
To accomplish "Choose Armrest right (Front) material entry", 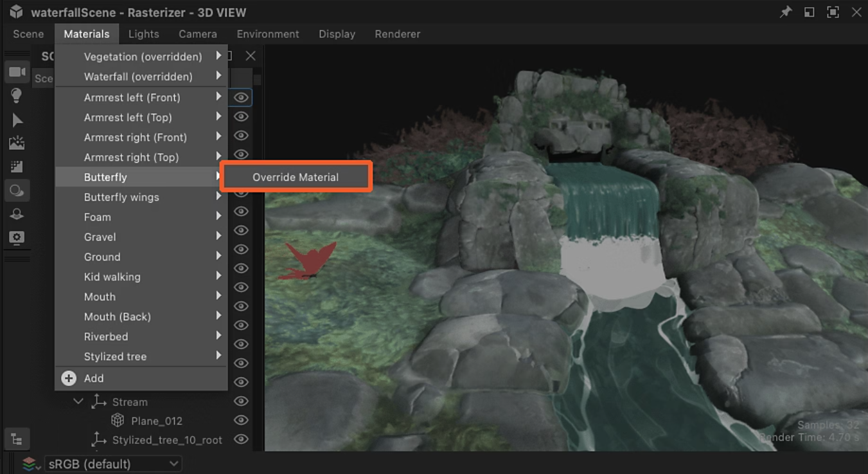I will [x=141, y=137].
